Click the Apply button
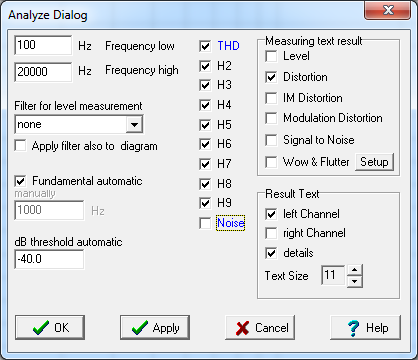418x360 pixels. pyautogui.click(x=155, y=328)
